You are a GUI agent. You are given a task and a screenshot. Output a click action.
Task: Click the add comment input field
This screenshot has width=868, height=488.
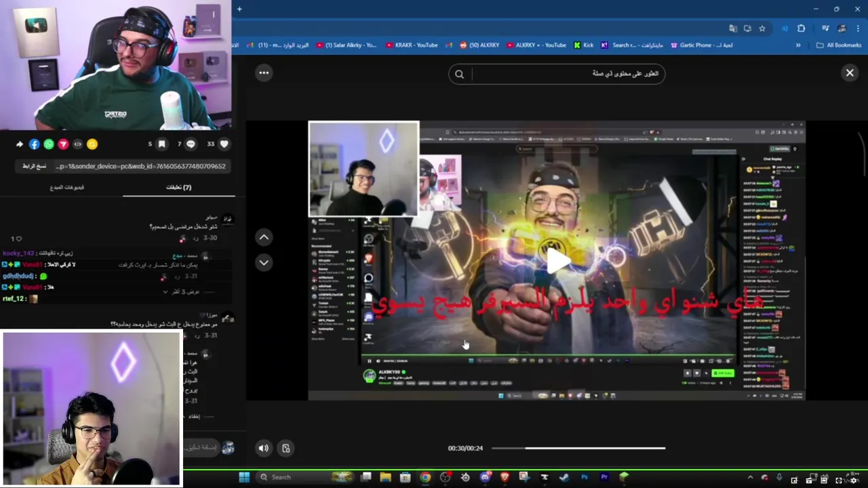[201, 447]
